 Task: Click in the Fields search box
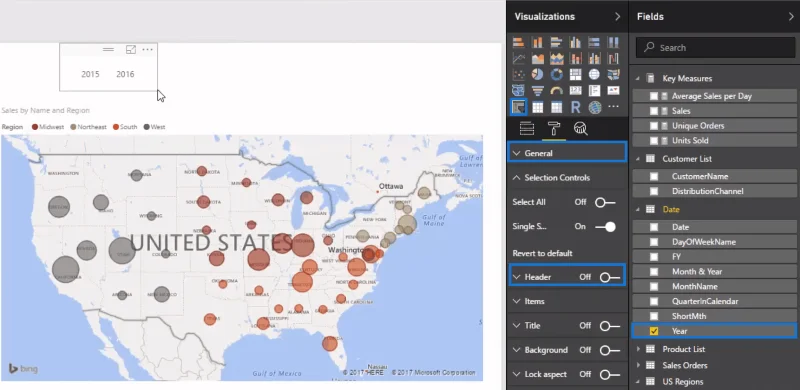pos(715,47)
